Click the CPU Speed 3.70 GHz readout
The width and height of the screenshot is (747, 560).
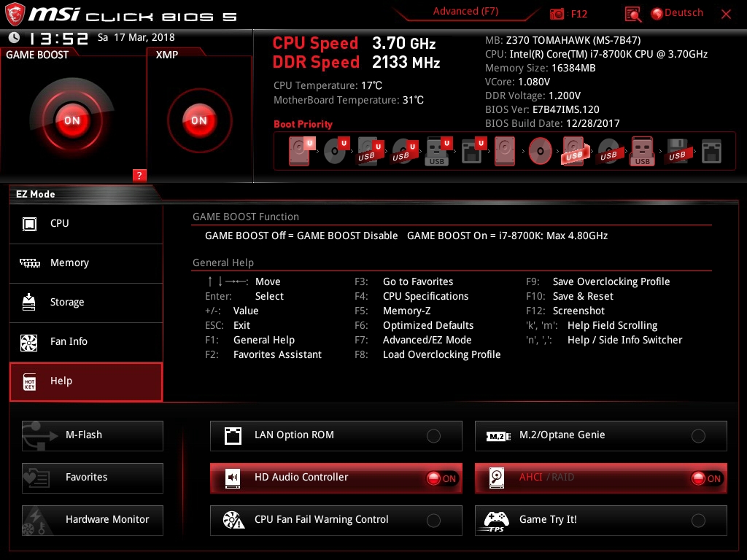pyautogui.click(x=354, y=43)
